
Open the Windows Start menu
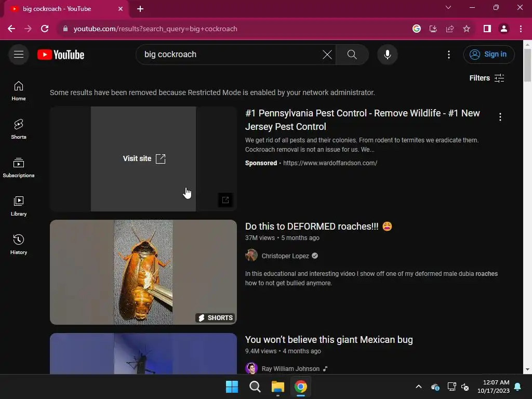click(232, 387)
